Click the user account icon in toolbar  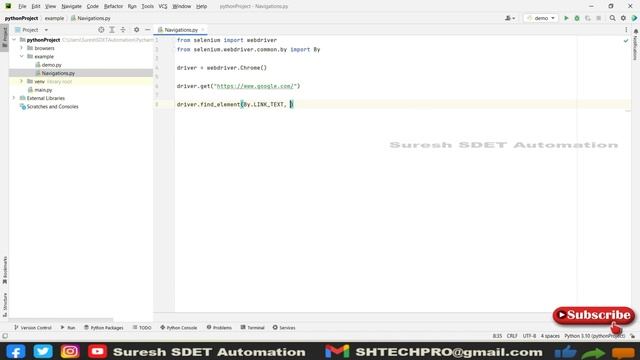(x=510, y=18)
